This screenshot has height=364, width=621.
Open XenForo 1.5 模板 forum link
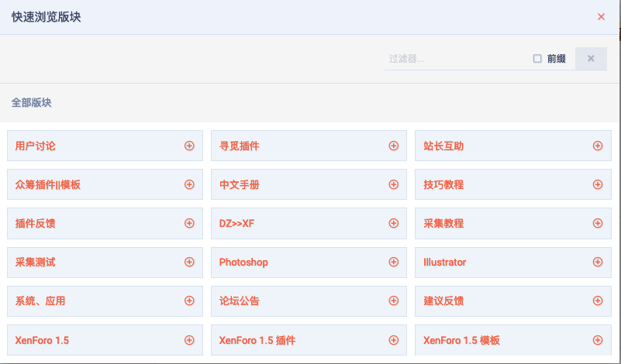(461, 340)
